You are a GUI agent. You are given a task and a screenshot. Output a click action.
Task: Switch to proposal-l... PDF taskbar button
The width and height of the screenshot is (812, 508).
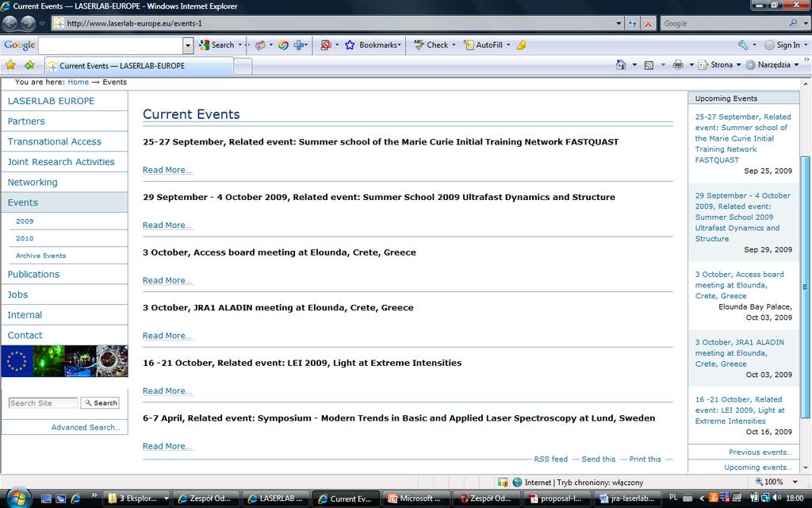coord(557,498)
